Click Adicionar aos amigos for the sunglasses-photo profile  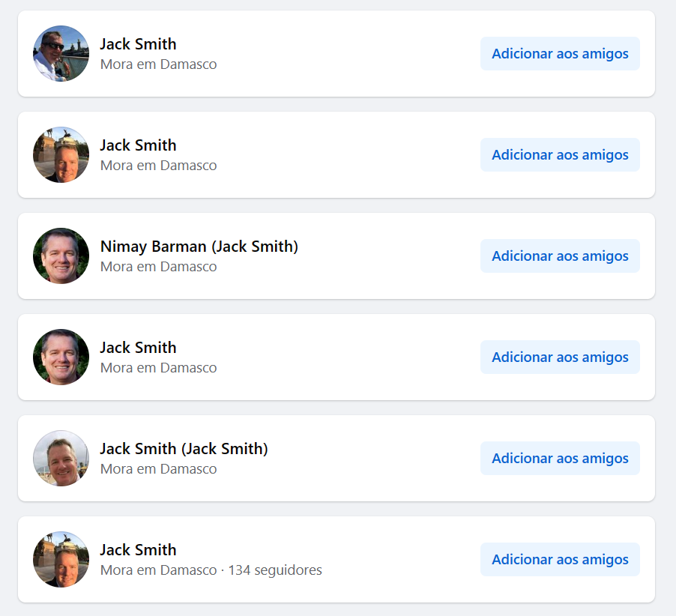click(560, 54)
